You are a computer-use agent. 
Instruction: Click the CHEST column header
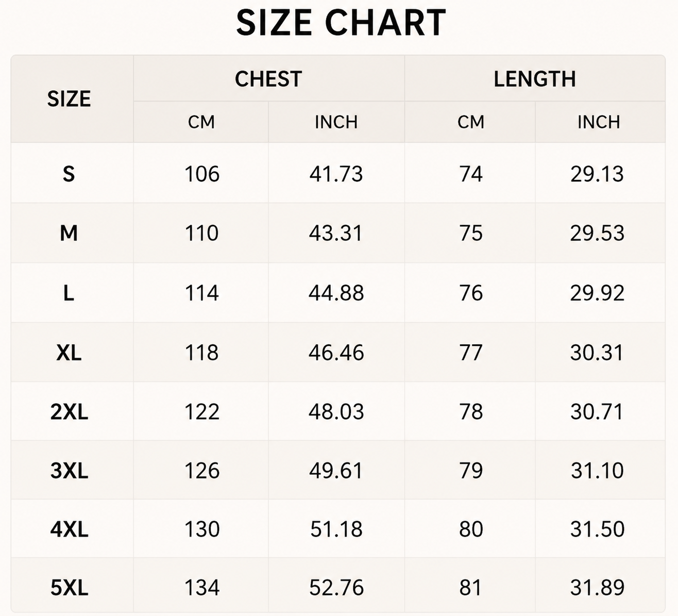click(x=268, y=79)
